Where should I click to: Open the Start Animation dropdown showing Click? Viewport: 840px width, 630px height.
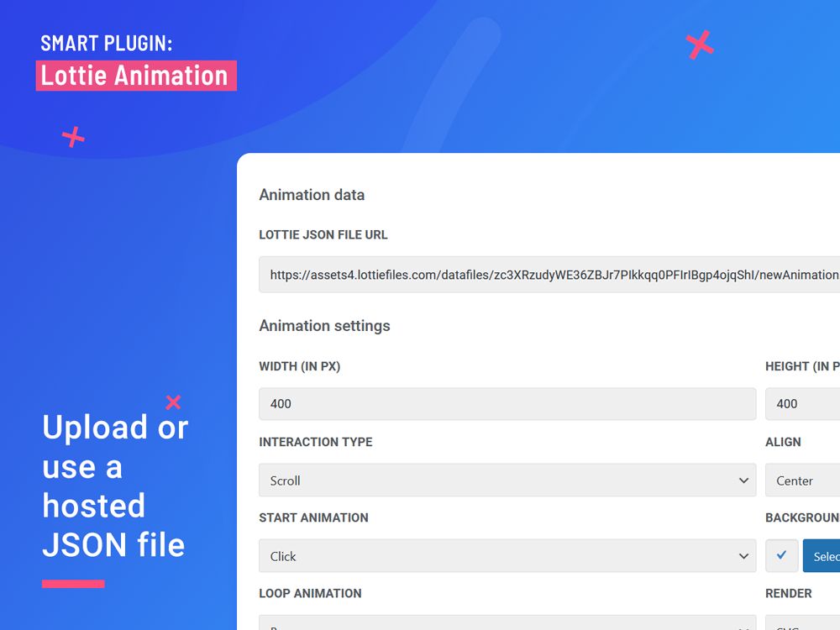[507, 555]
